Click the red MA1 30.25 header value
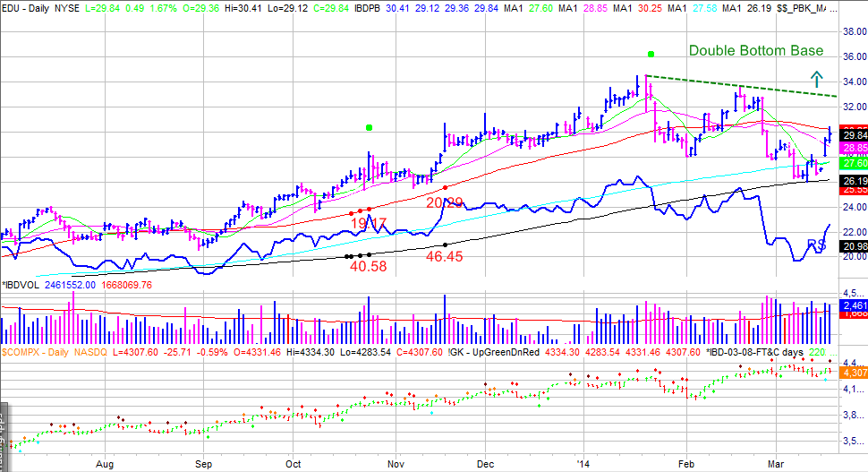Screen dimensions: 868x472 (x=650, y=8)
